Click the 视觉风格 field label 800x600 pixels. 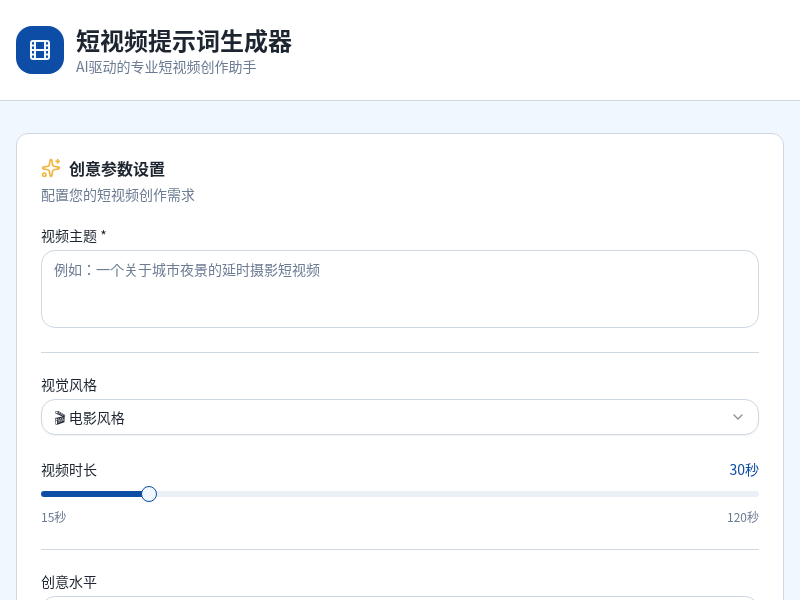69,385
